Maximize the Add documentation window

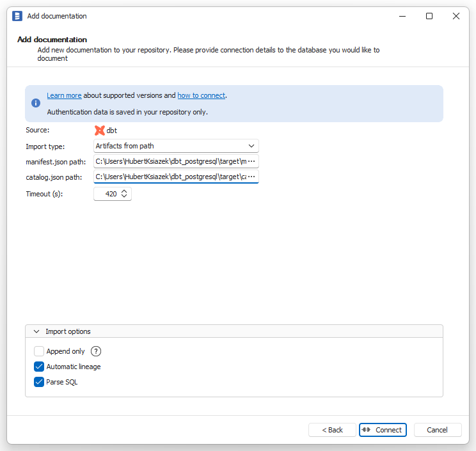(x=429, y=16)
